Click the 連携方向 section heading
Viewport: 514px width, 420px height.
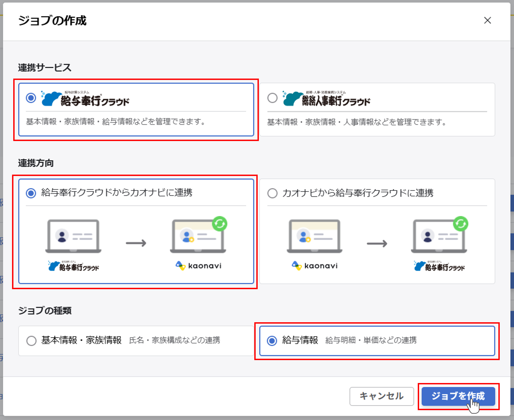(36, 163)
